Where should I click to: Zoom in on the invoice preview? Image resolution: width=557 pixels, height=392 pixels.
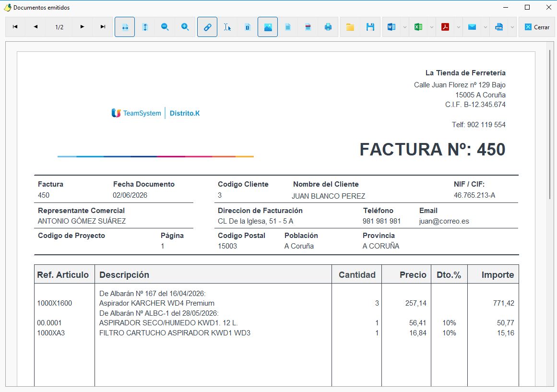[185, 27]
